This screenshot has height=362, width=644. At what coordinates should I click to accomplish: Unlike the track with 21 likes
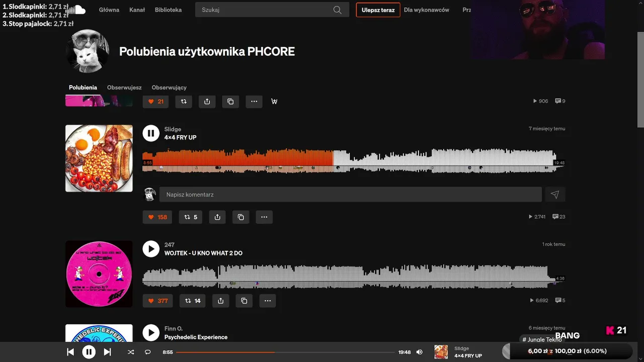[x=155, y=102]
